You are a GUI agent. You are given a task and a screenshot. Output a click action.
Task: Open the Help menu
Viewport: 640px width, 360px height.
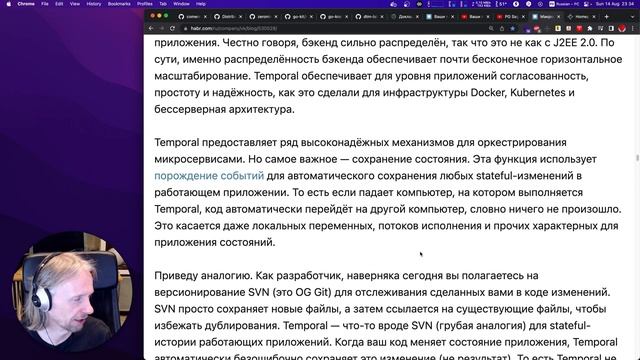[x=200, y=4]
